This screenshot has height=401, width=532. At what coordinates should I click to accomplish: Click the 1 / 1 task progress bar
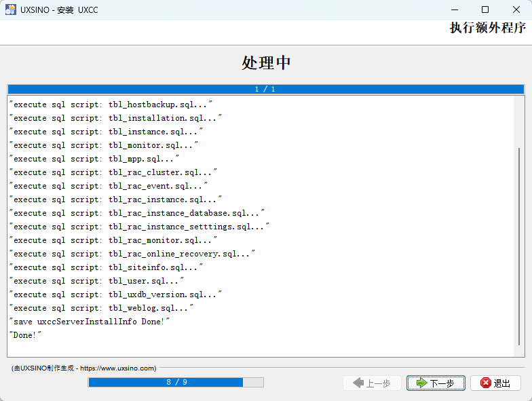point(265,89)
